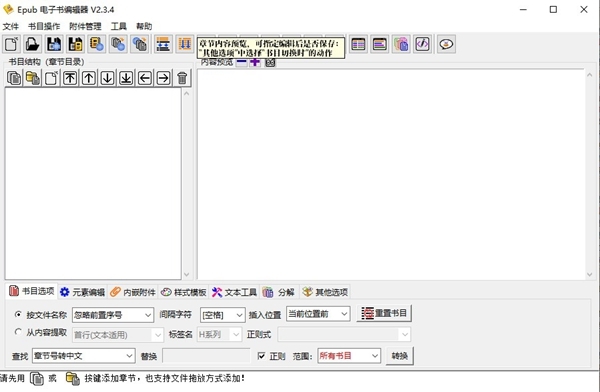Switch to the 内嵌附件 tab
The image size is (600, 392).
pos(133,292)
